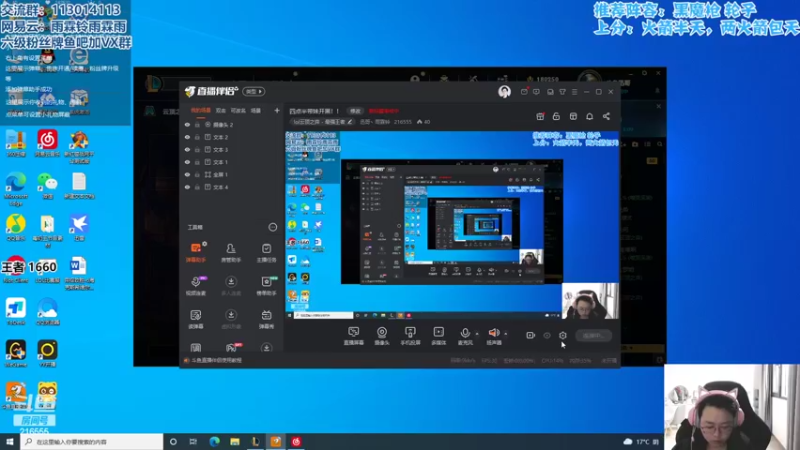Viewport: 800px width, 450px height.
Task: Mute the 扬声器 speaker
Action: (494, 336)
